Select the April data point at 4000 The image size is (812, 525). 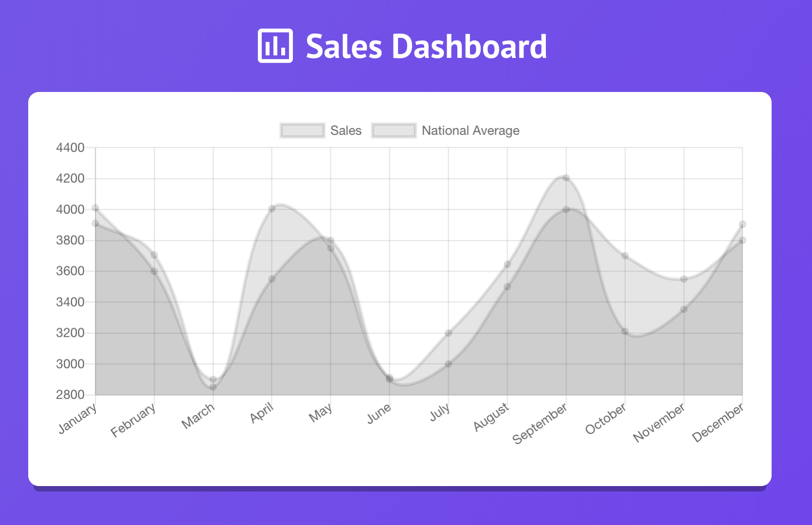(272, 209)
